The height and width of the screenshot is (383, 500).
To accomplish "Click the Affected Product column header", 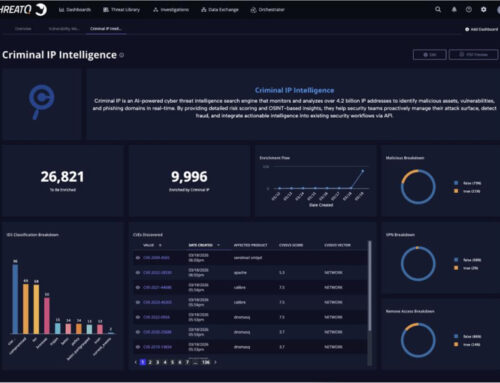I will 250,245.
